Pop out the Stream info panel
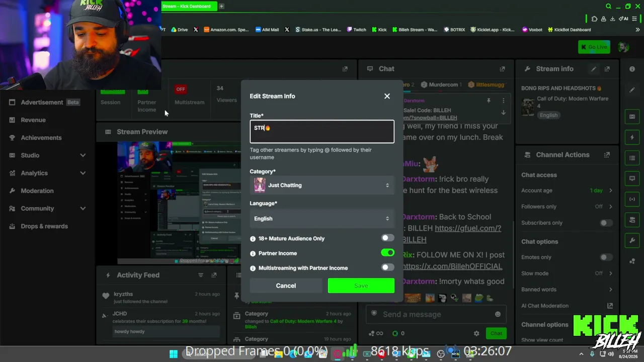The width and height of the screenshot is (644, 362). click(x=607, y=69)
